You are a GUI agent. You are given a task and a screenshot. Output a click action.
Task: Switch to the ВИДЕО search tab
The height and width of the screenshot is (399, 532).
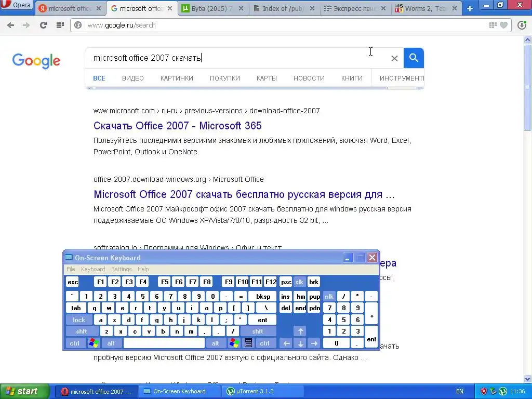pyautogui.click(x=132, y=78)
